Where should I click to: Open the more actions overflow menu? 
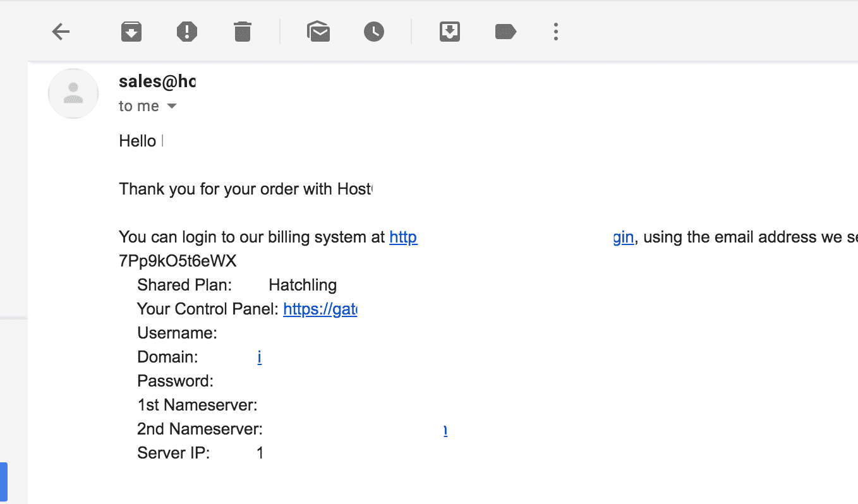(x=555, y=31)
